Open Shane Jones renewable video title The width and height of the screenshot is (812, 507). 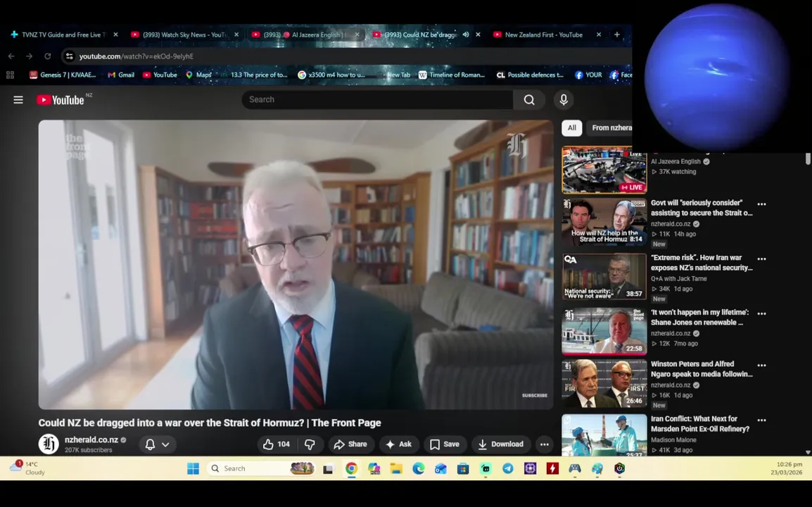pos(699,318)
